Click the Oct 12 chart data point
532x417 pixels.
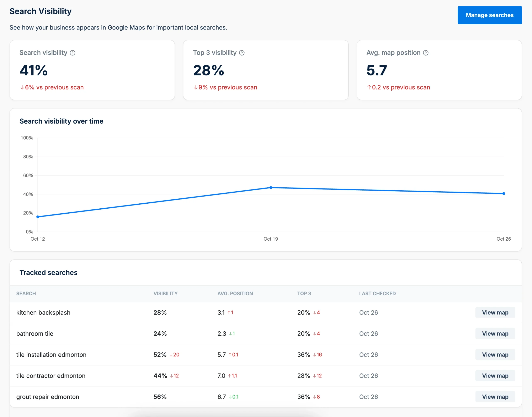[38, 217]
